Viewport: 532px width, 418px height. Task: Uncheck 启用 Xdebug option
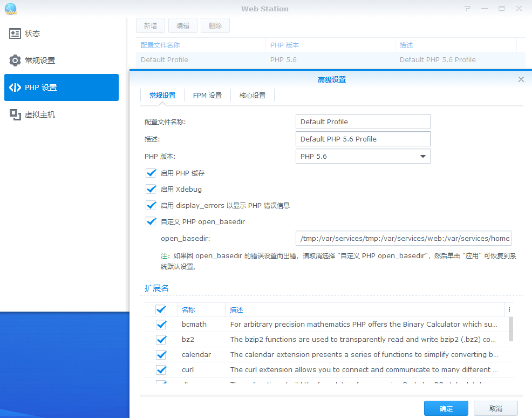click(x=151, y=190)
